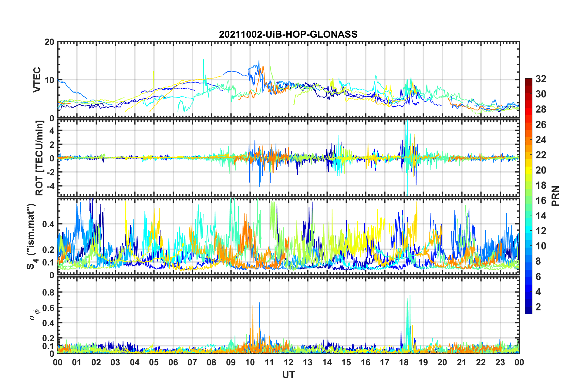Click x-axis tick label 10
Screen dimensions: 577x392
coord(250,362)
